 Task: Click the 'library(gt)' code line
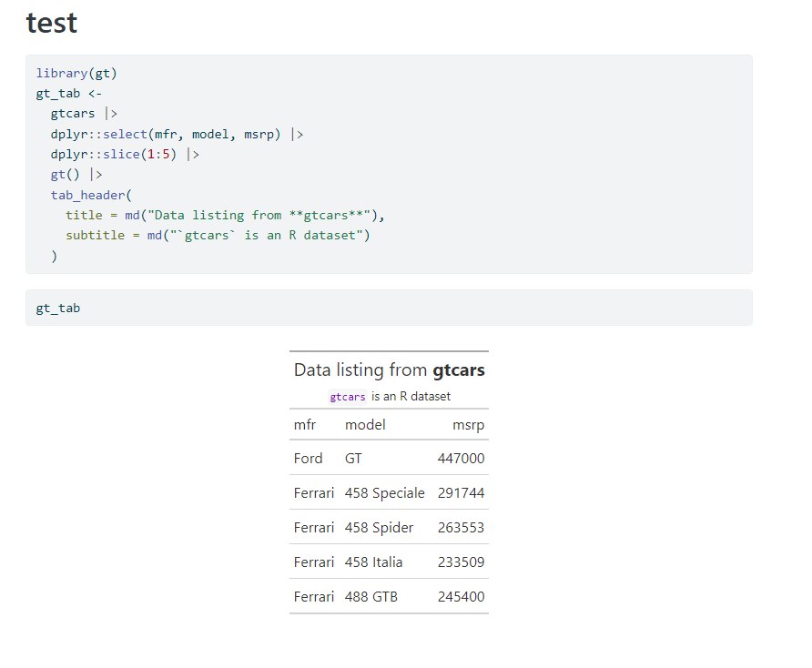[x=76, y=74]
